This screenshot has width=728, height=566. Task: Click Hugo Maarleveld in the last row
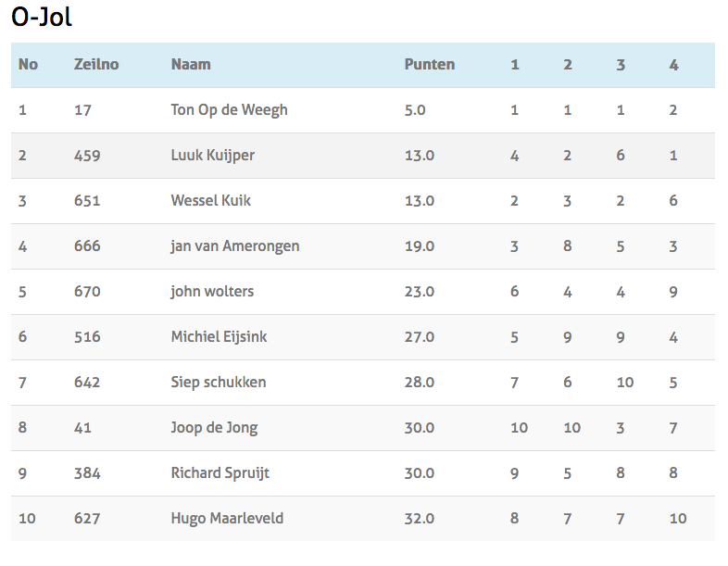click(x=227, y=519)
